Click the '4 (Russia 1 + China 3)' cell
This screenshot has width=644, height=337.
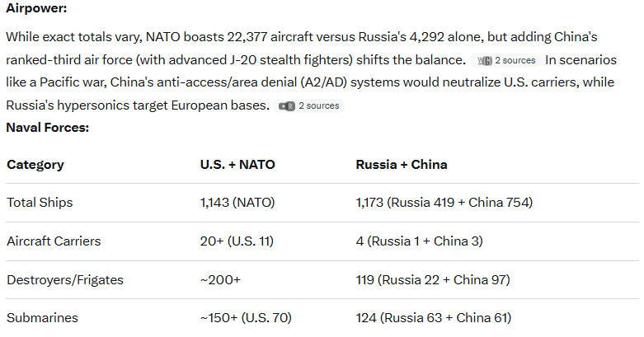coord(419,241)
